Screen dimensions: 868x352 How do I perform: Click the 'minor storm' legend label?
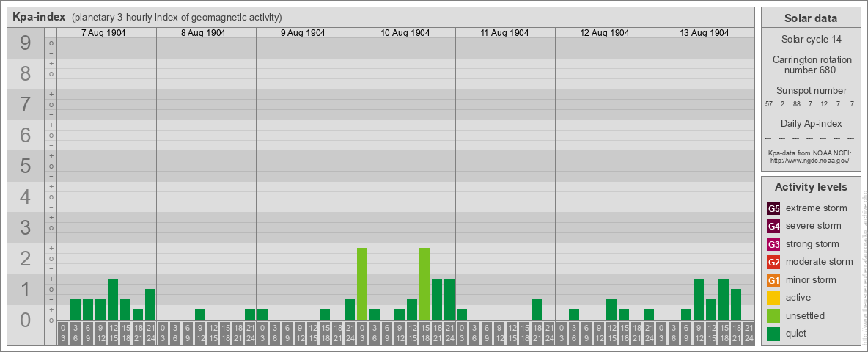[811, 279]
